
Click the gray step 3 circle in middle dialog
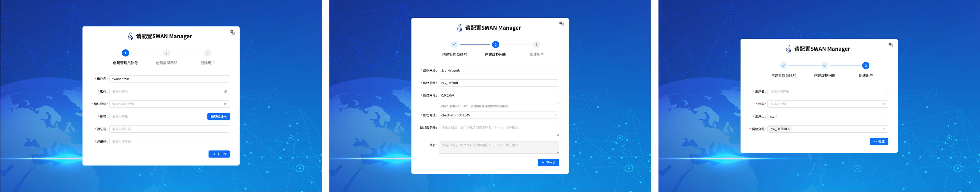pos(536,44)
